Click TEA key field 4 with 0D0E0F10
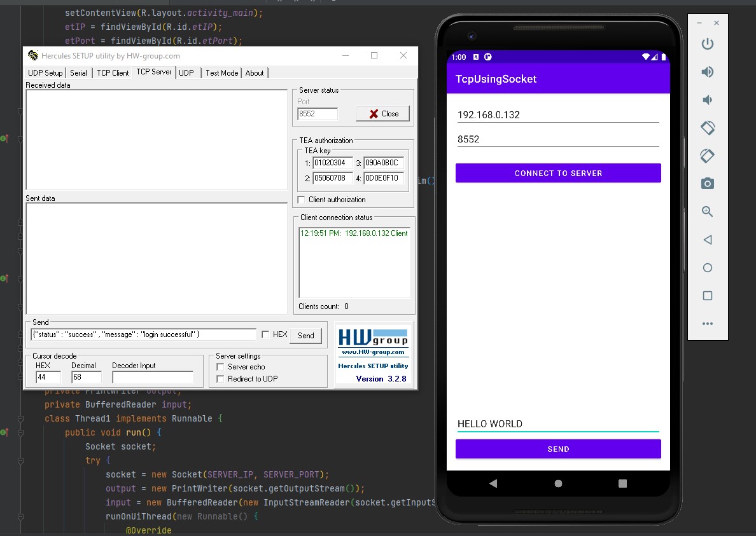The width and height of the screenshot is (756, 536). coord(383,178)
